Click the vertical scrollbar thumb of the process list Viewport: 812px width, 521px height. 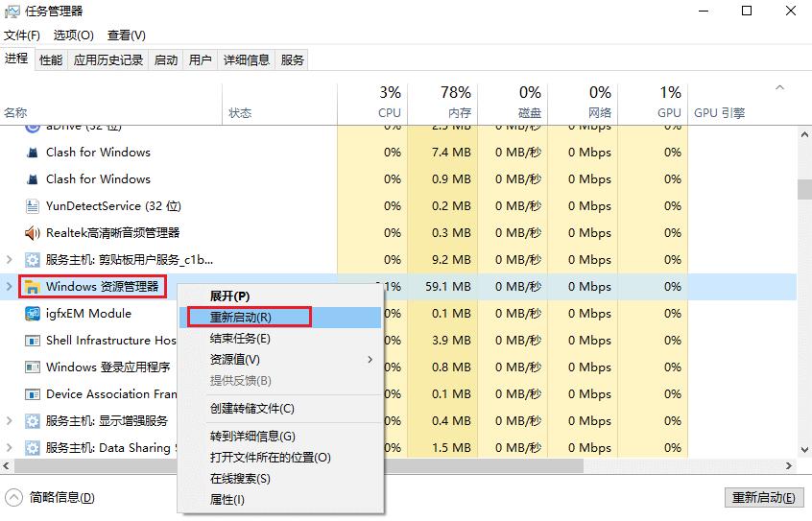point(803,189)
